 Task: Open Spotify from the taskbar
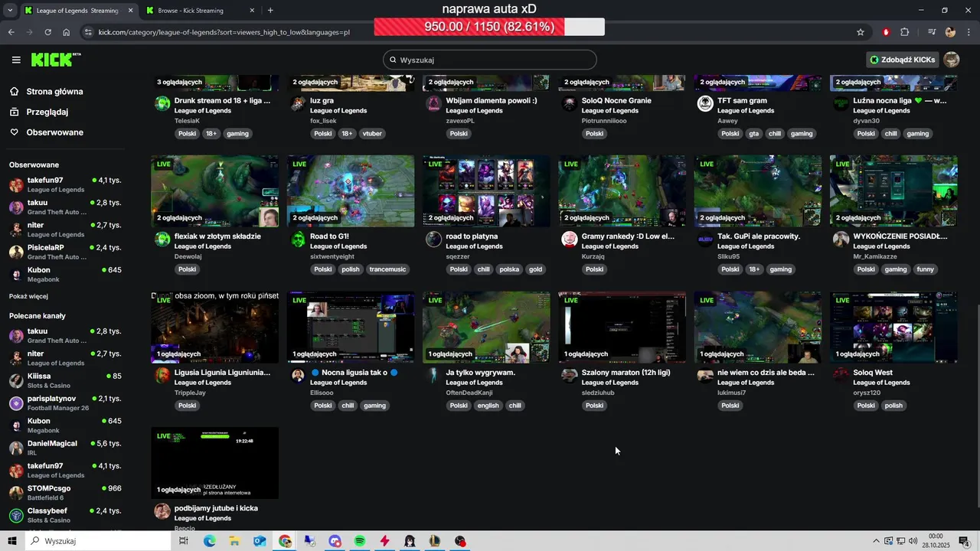click(x=360, y=541)
